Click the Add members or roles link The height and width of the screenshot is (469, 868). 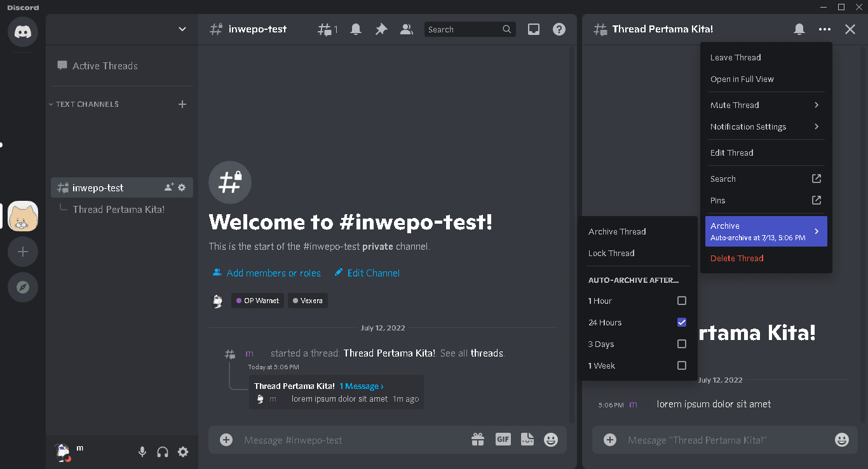point(273,273)
